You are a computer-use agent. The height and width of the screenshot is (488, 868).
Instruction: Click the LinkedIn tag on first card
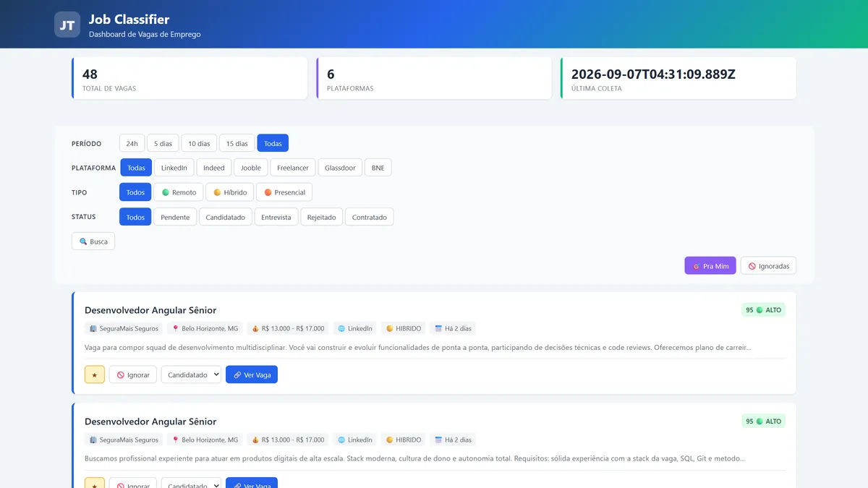tap(355, 328)
